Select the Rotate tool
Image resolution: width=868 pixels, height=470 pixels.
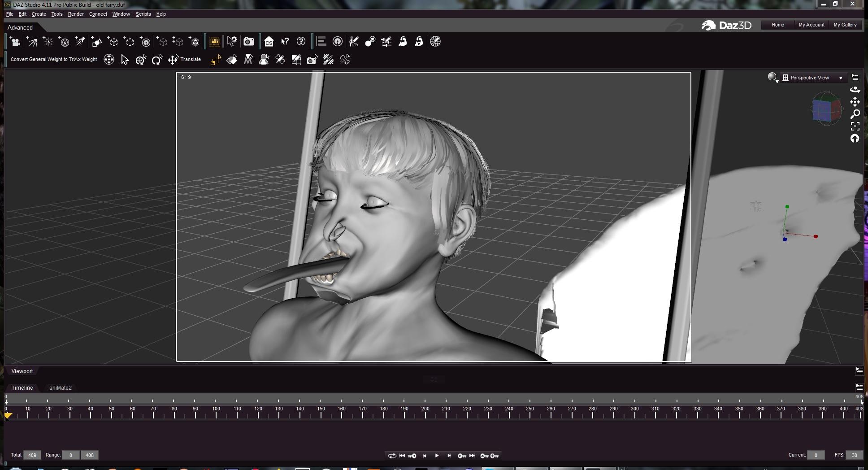157,60
